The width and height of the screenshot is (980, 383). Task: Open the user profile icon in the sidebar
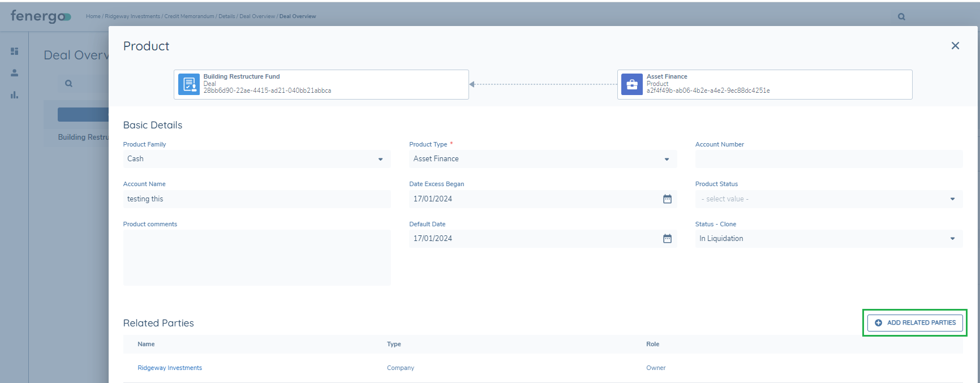[15, 73]
